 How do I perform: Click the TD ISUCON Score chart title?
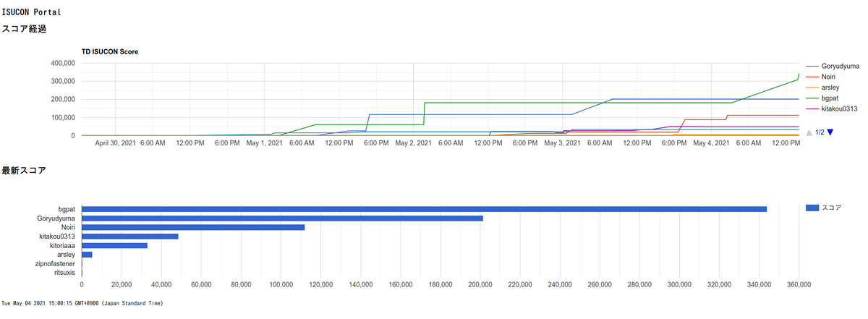point(110,52)
